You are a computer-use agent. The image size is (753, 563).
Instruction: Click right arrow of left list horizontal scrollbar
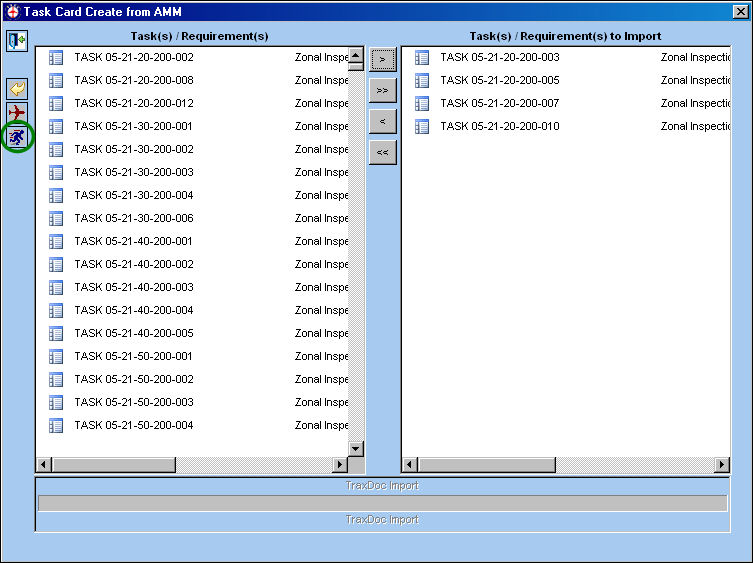click(x=340, y=465)
